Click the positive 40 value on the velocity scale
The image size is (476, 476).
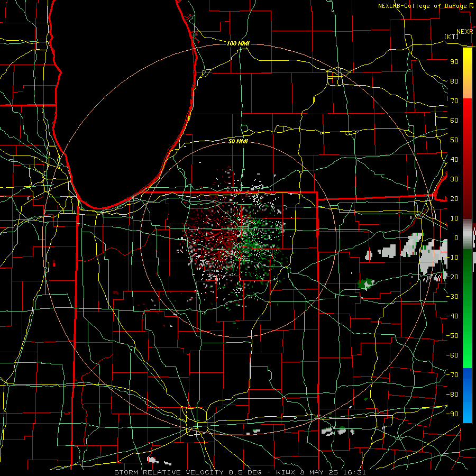(454, 159)
